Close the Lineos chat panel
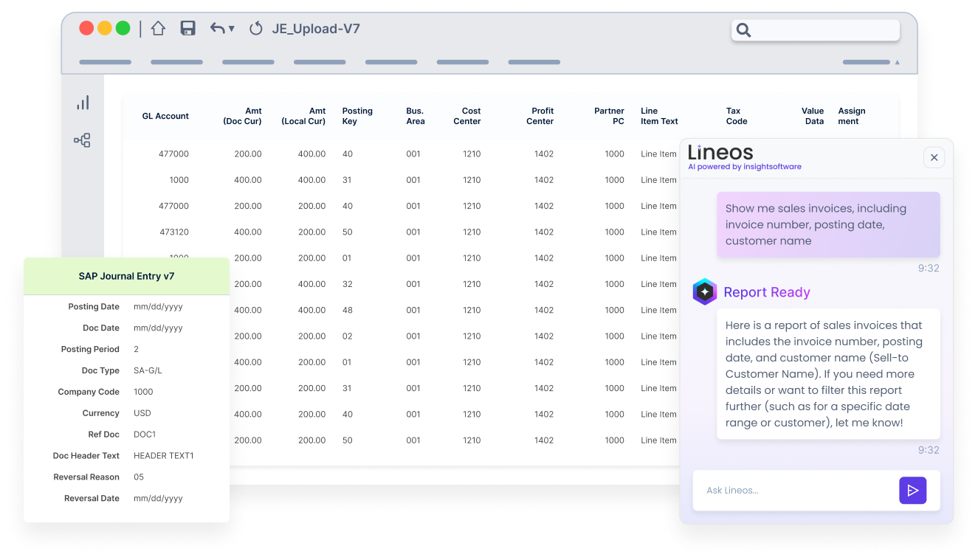978x560 pixels. 934,157
